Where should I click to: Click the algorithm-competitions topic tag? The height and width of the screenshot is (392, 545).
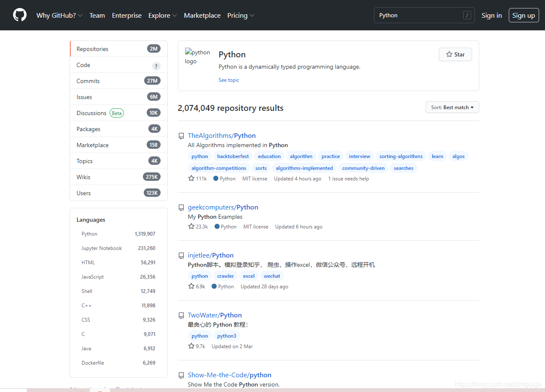pos(219,168)
